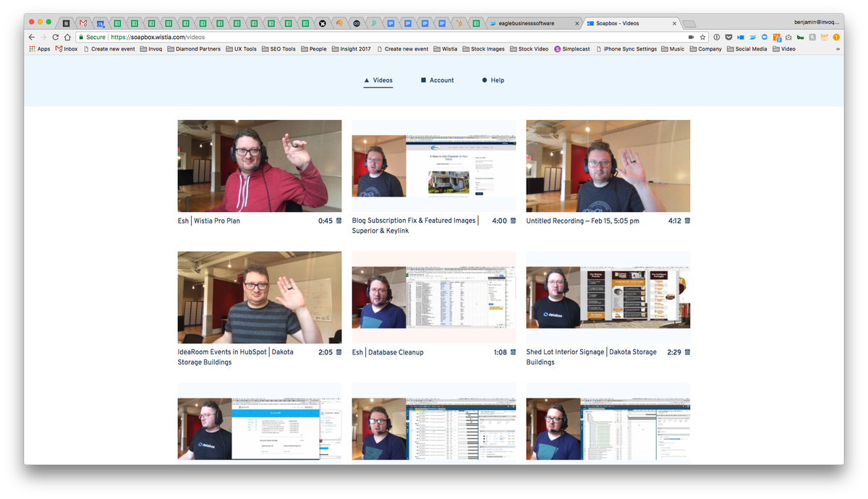
Task: Open the Database Cleanup spreadsheet thumbnail
Action: [x=434, y=297]
